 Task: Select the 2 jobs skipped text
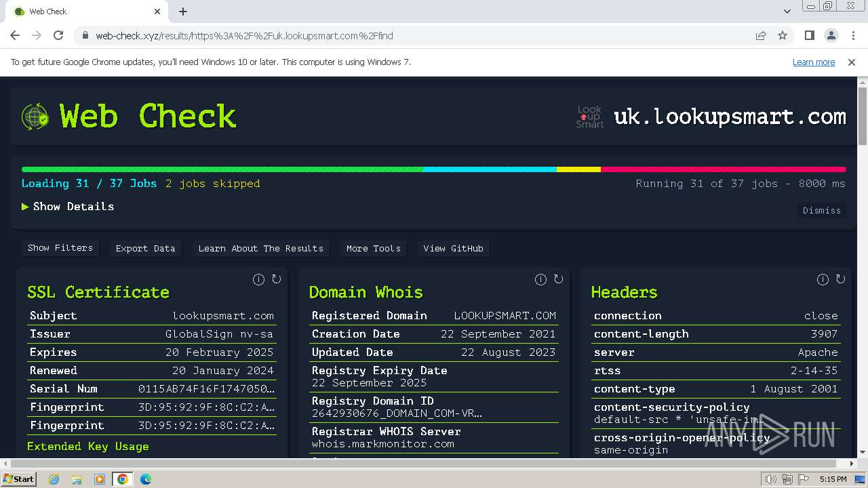click(212, 184)
